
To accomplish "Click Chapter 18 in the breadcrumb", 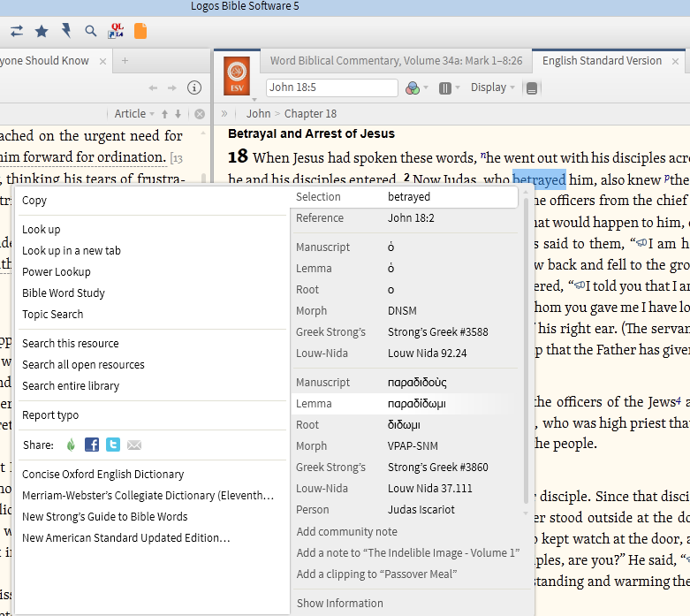I will click(310, 114).
